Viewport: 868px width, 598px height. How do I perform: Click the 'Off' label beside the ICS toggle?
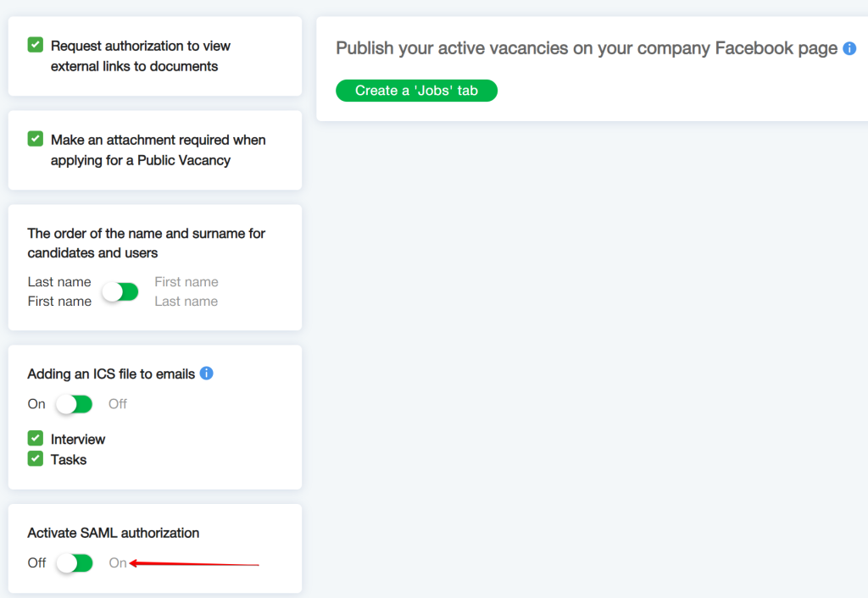click(117, 404)
